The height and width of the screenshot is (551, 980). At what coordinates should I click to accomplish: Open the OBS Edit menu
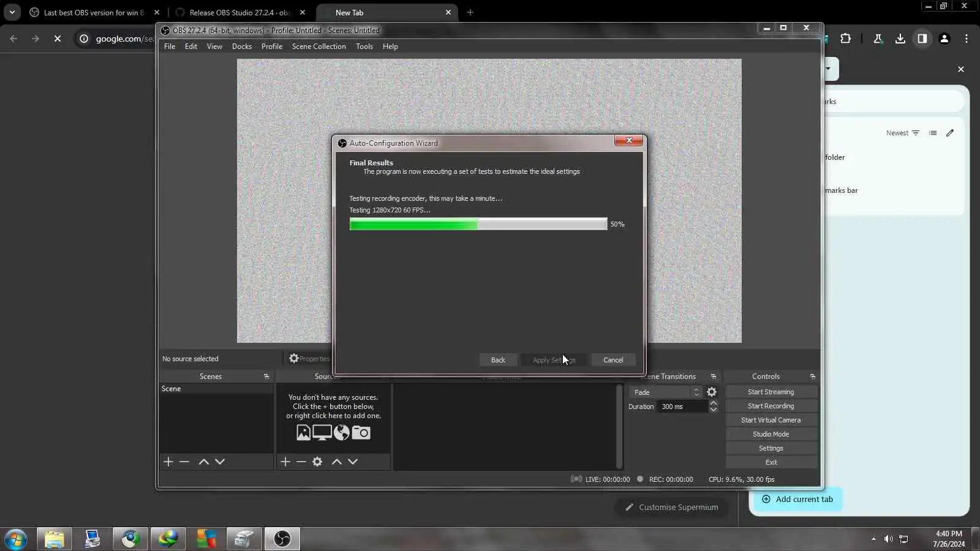click(191, 47)
